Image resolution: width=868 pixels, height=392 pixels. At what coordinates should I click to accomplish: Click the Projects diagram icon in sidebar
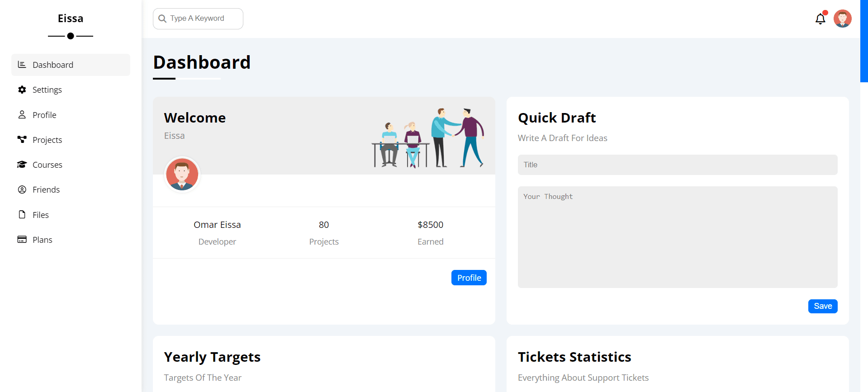coord(22,139)
